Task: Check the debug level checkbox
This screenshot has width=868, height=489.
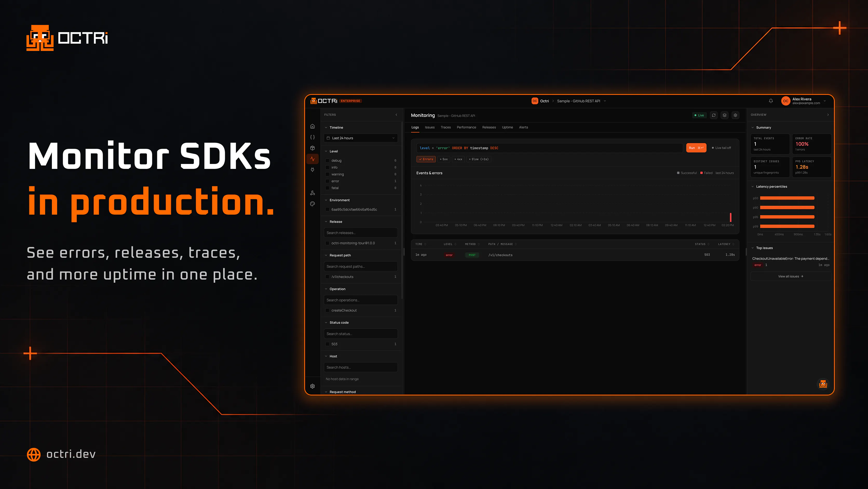Action: 327,161
